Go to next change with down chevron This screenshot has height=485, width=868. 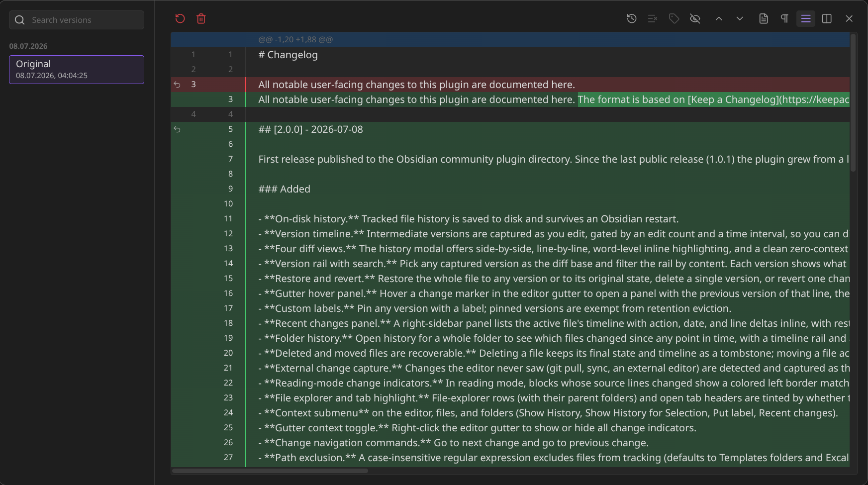[x=740, y=18]
